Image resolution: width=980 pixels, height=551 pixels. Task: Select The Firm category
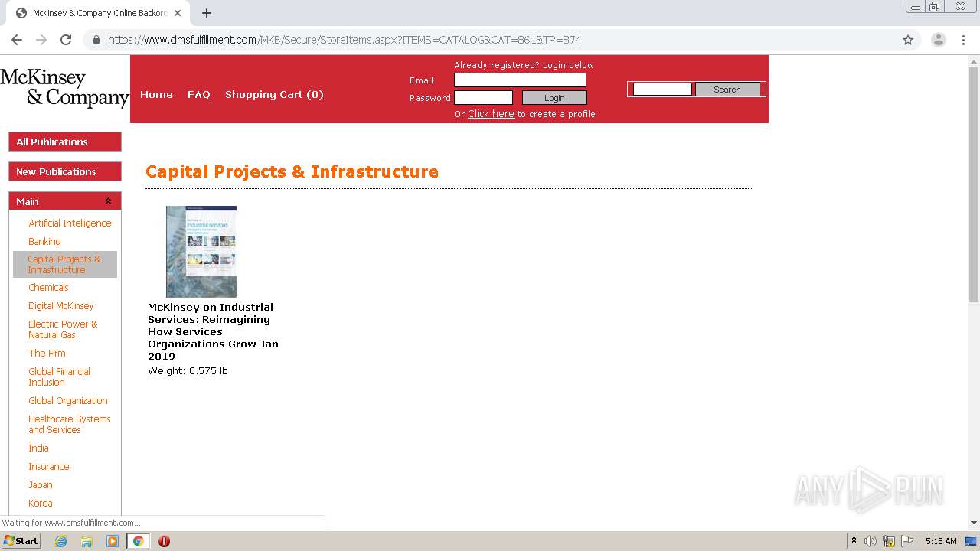point(47,353)
